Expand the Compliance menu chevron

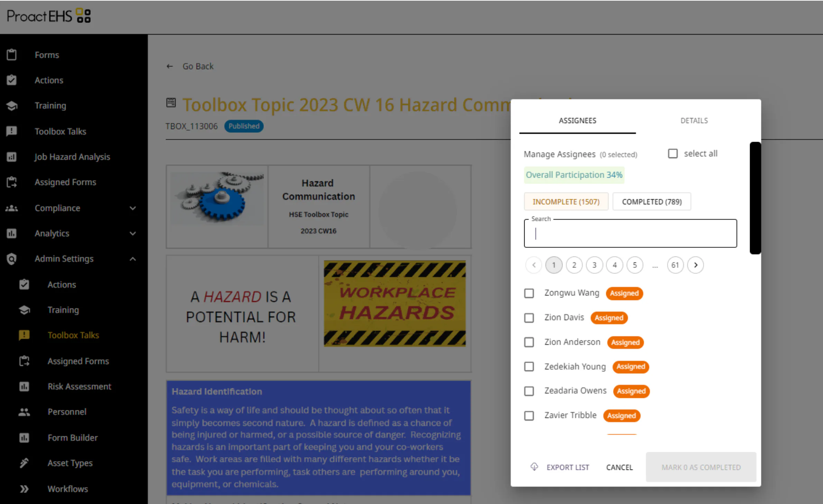click(x=133, y=208)
